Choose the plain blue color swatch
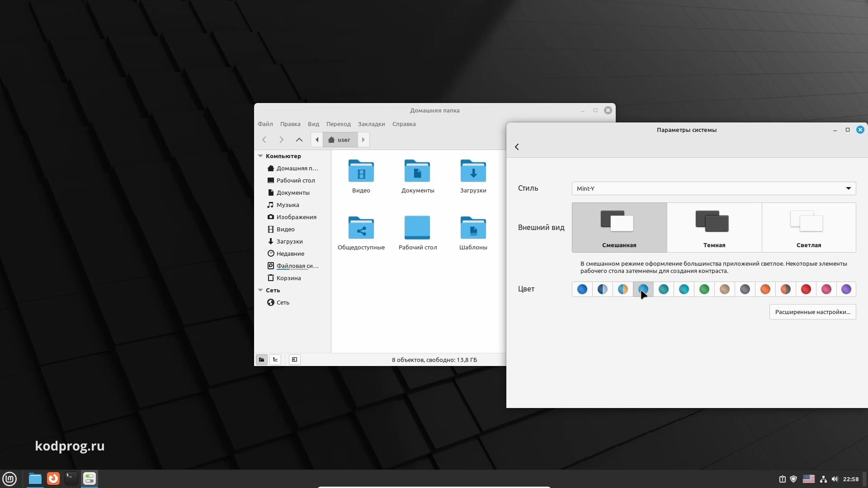 582,289
